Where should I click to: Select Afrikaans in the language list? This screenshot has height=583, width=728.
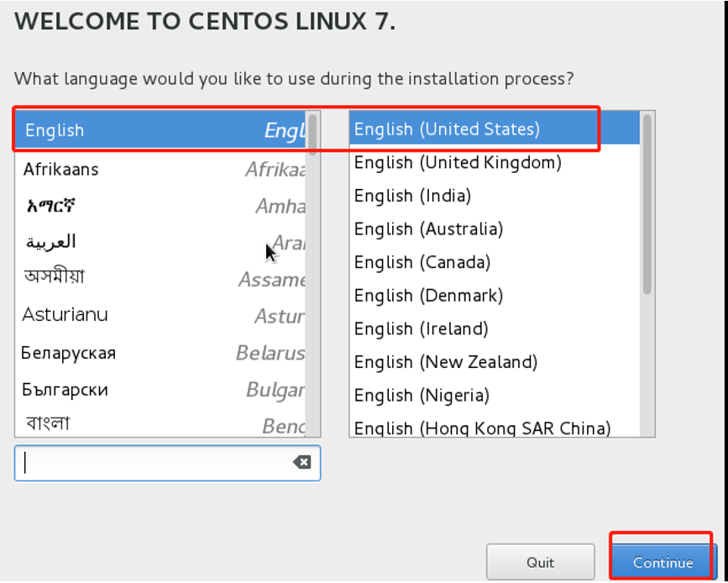(160, 169)
